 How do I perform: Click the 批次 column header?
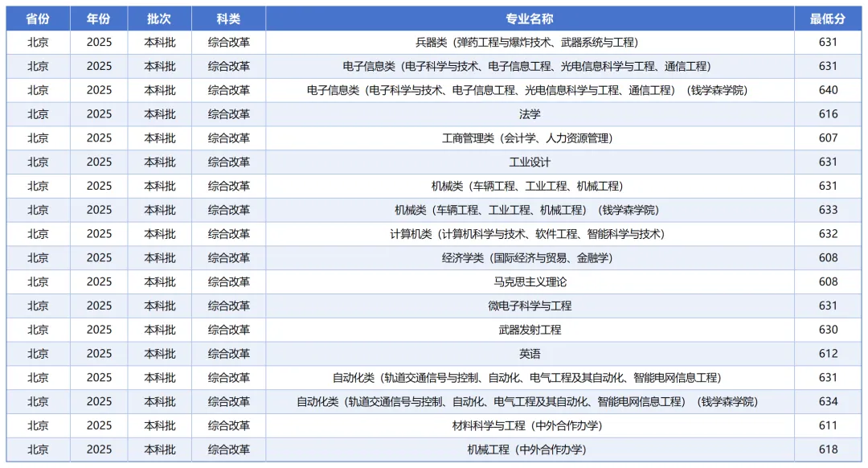[159, 18]
